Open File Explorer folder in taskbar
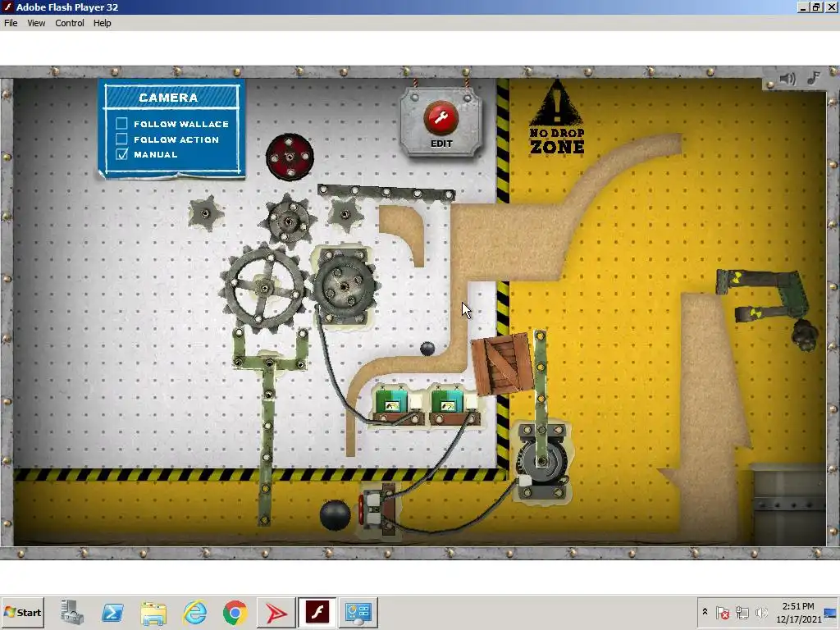 pyautogui.click(x=153, y=612)
